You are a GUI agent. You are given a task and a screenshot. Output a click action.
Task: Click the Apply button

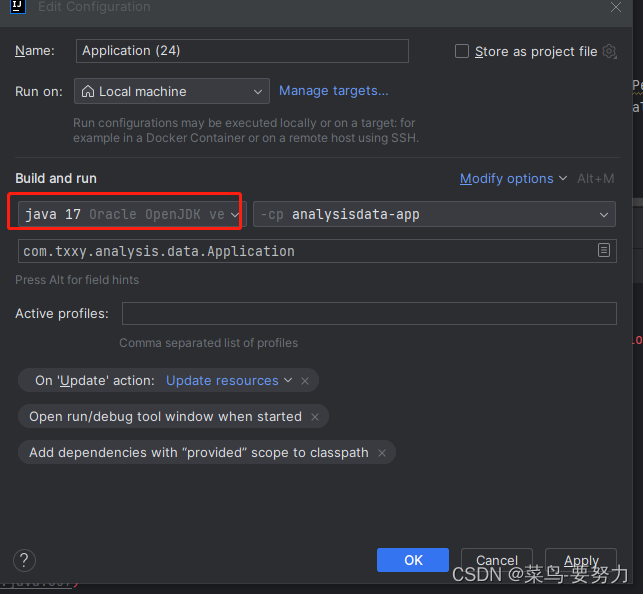(x=581, y=560)
